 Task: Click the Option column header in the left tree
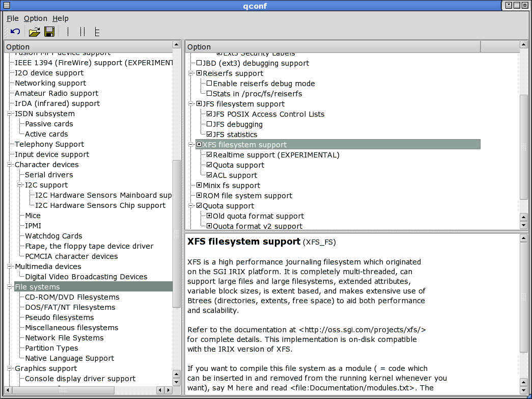pyautogui.click(x=88, y=47)
